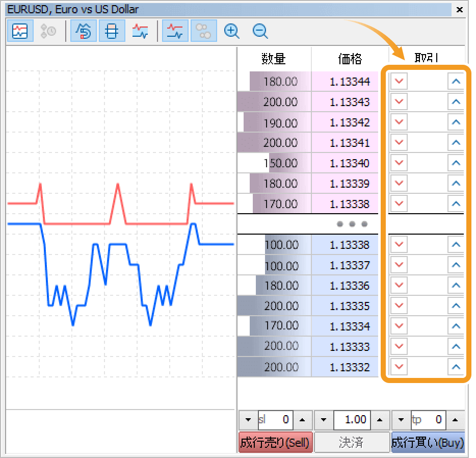Click the unhighlighted red-blue tick line icon
This screenshot has height=458, width=476.
coord(140,31)
